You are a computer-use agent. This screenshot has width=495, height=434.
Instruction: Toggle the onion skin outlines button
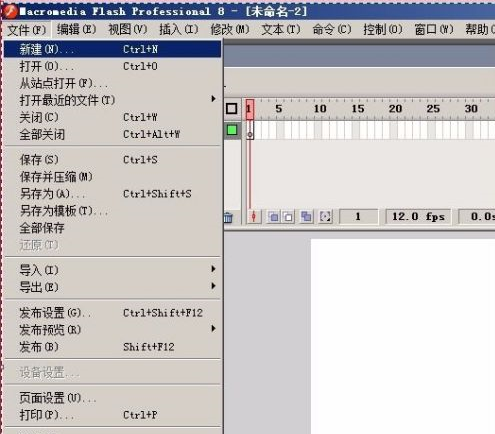click(x=289, y=217)
